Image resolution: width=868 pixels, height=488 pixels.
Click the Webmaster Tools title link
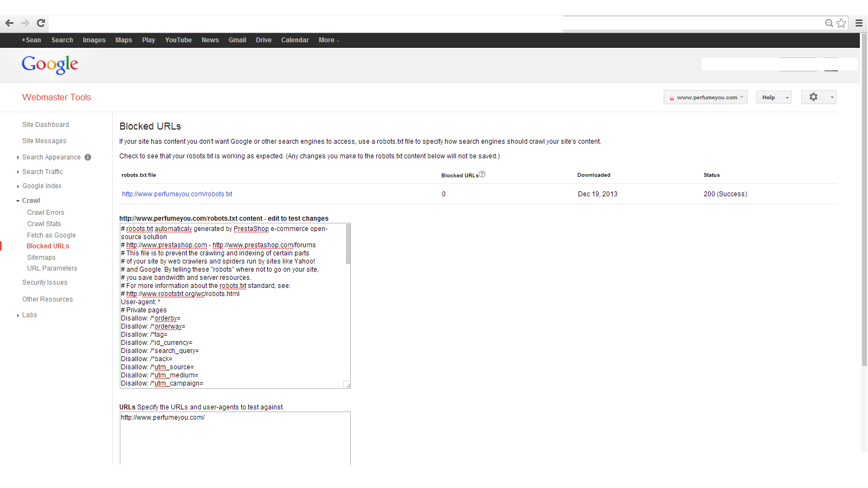(56, 98)
